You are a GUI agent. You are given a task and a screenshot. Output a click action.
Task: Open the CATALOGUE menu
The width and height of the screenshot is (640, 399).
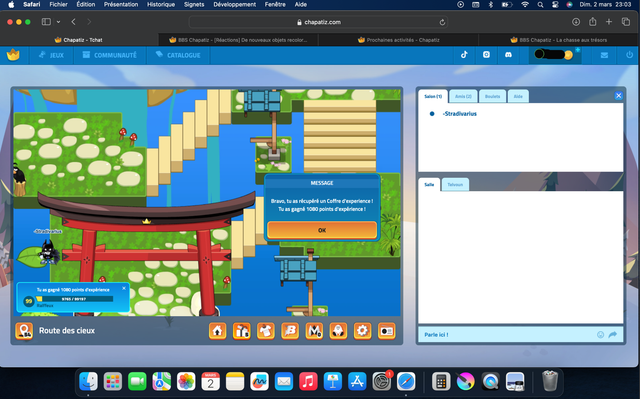pyautogui.click(x=178, y=55)
